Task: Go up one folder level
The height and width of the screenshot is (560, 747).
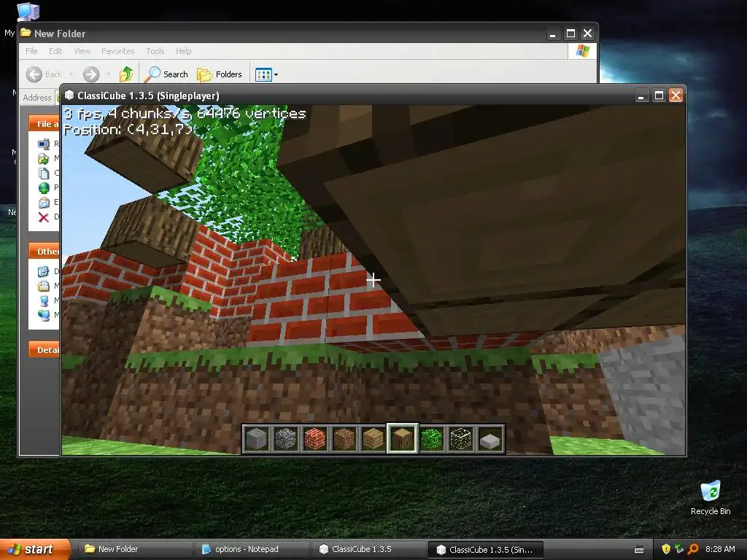Action: 126,74
